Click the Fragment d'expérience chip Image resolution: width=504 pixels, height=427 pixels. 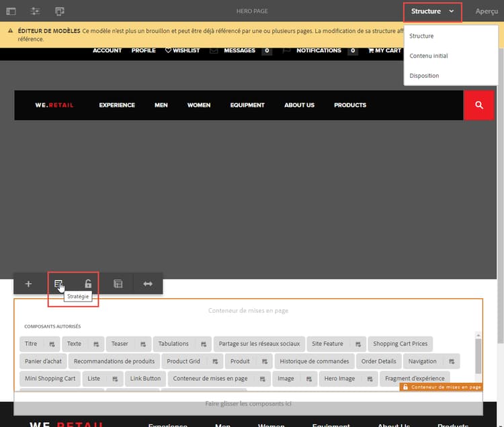415,379
